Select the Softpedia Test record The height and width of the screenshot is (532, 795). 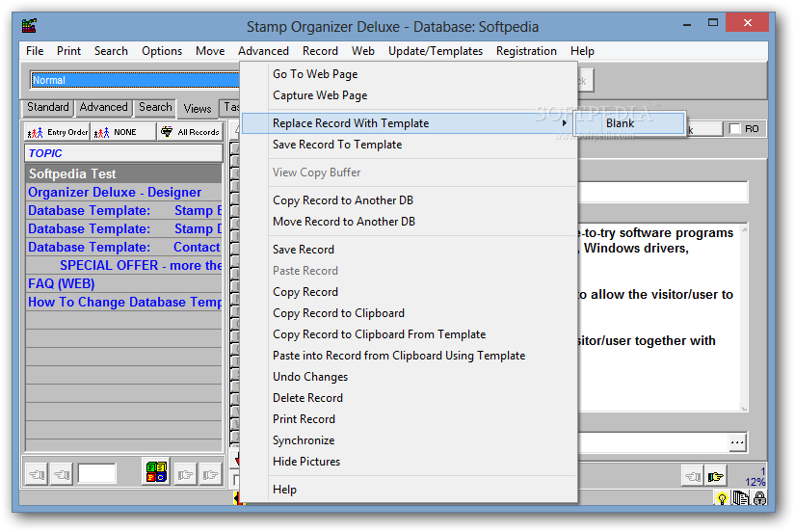[x=123, y=173]
